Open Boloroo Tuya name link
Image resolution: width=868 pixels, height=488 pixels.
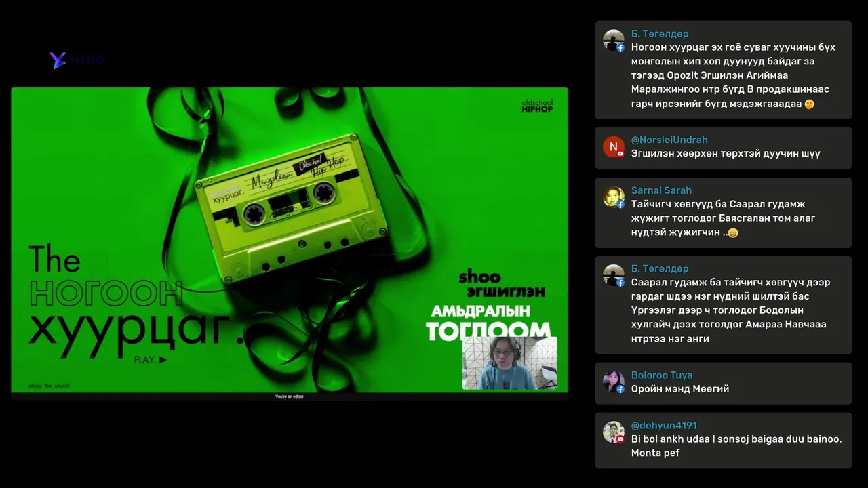pos(662,375)
